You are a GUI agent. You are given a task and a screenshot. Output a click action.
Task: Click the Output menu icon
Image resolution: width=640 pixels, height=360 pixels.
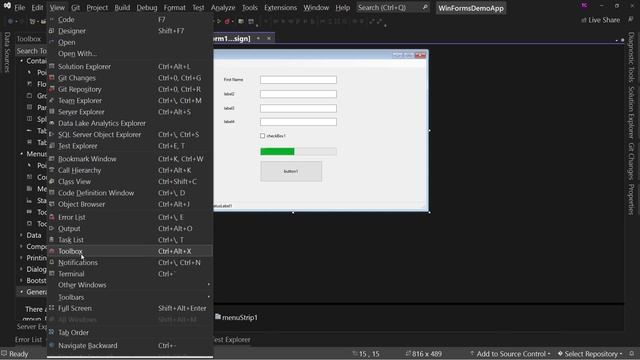51,229
